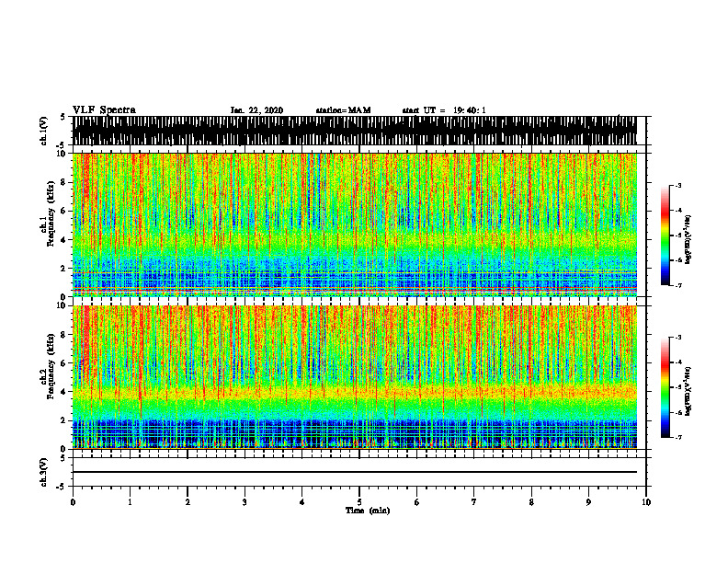Click the "VLF Spectra" plot title
Screen dimensions: 728x563
104,110
